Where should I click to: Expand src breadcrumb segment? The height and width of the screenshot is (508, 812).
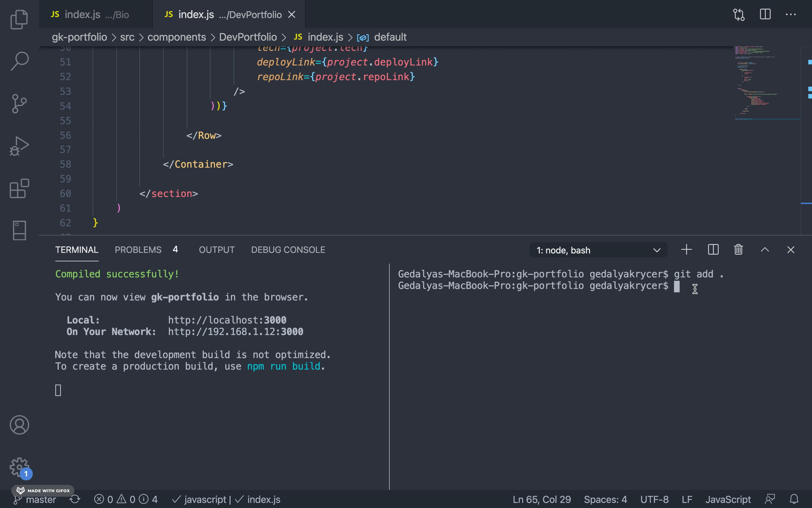127,37
